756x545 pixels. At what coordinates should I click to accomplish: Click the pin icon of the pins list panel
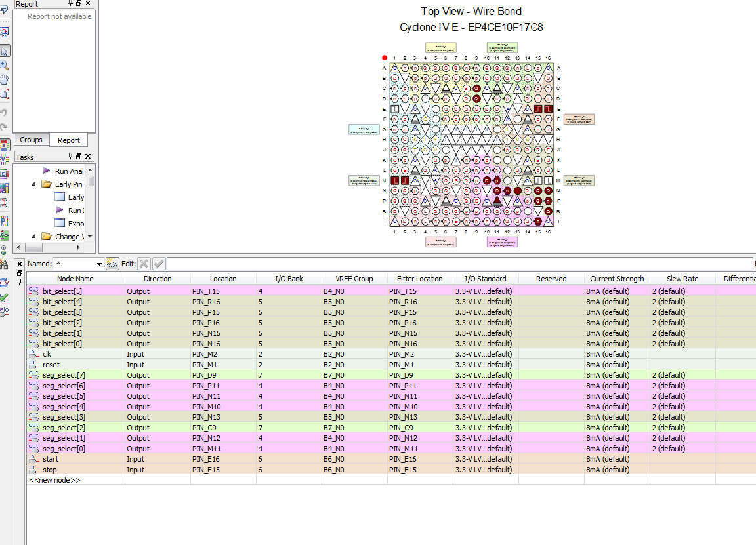[x=20, y=282]
